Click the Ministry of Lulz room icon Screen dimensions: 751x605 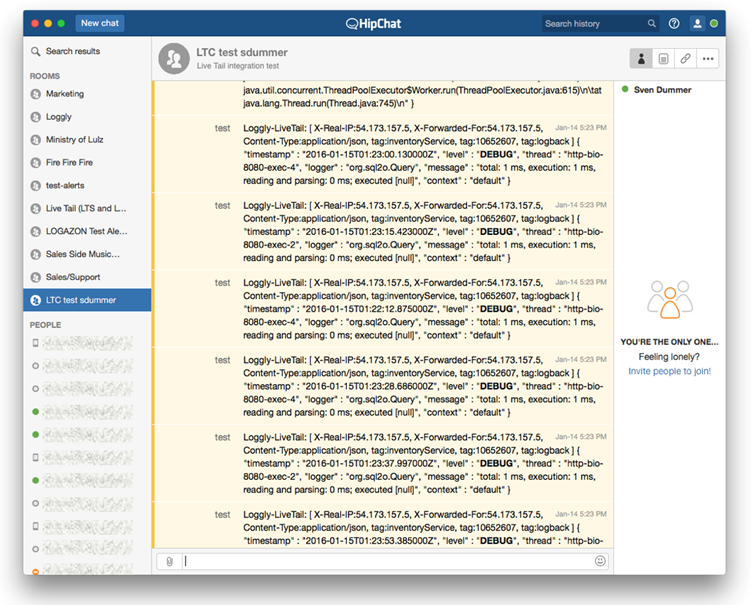coord(35,140)
